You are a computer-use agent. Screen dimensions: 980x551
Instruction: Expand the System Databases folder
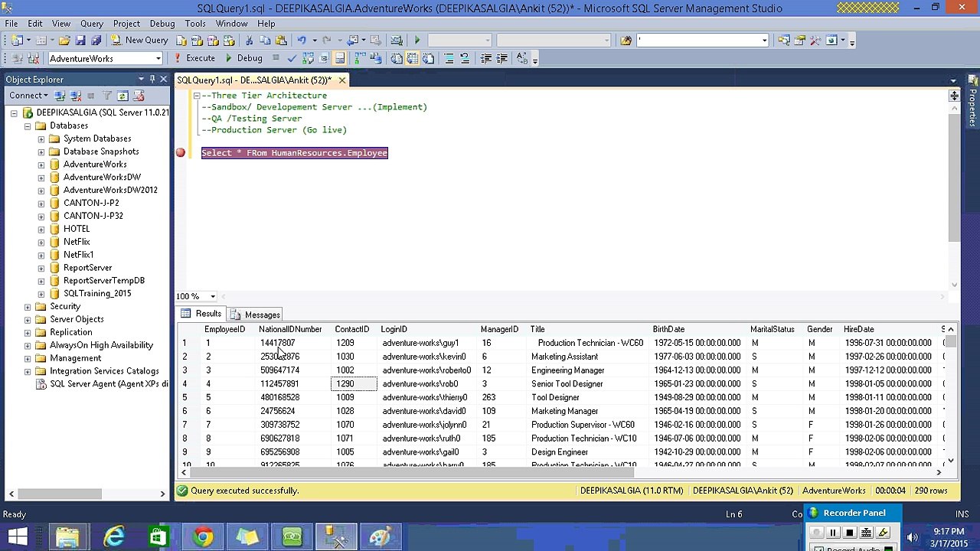point(41,139)
